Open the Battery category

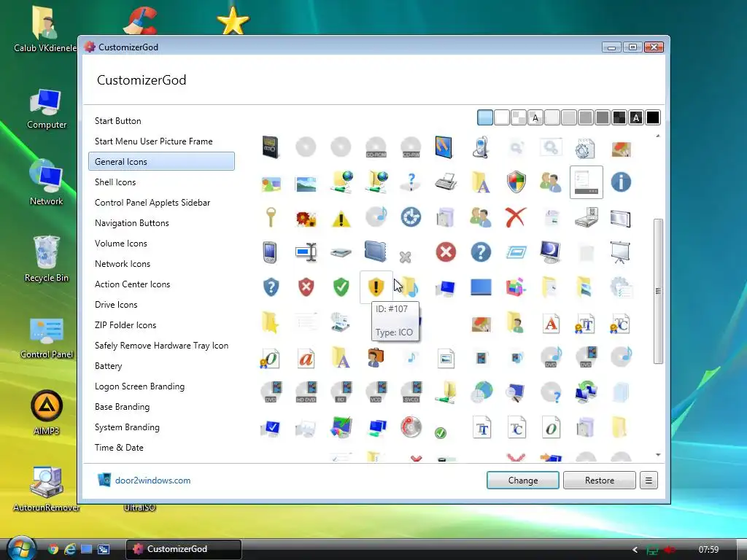point(109,366)
